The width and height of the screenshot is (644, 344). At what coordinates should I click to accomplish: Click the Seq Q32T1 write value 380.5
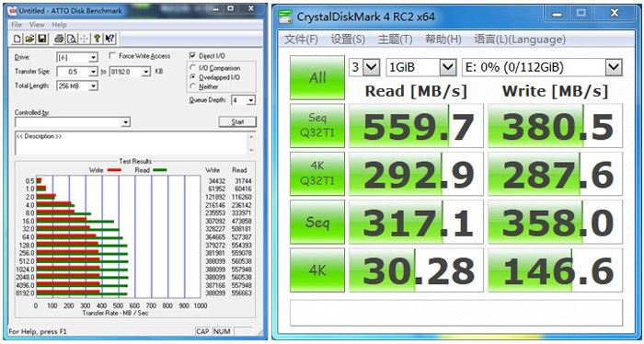(556, 126)
